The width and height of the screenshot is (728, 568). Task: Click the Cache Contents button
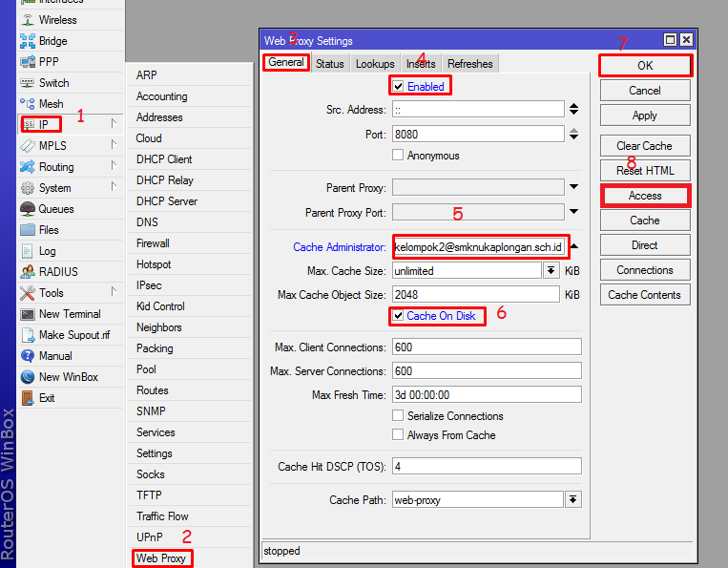645,295
